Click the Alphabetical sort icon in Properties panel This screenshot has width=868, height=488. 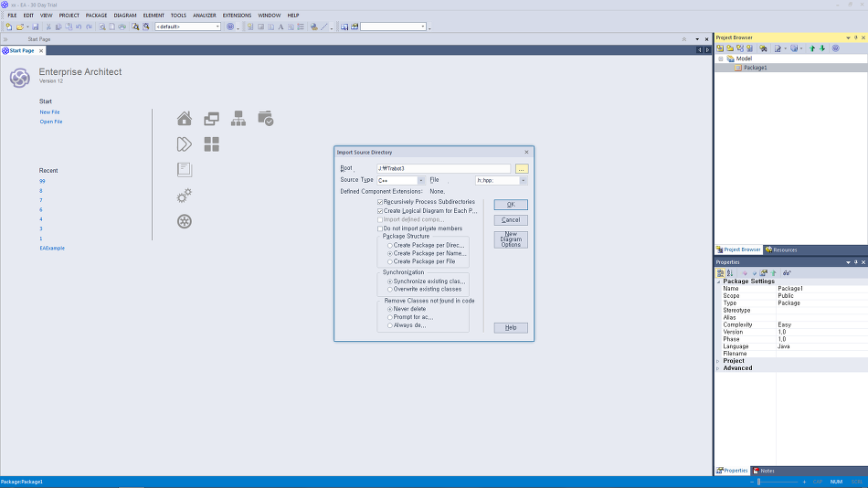(730, 273)
